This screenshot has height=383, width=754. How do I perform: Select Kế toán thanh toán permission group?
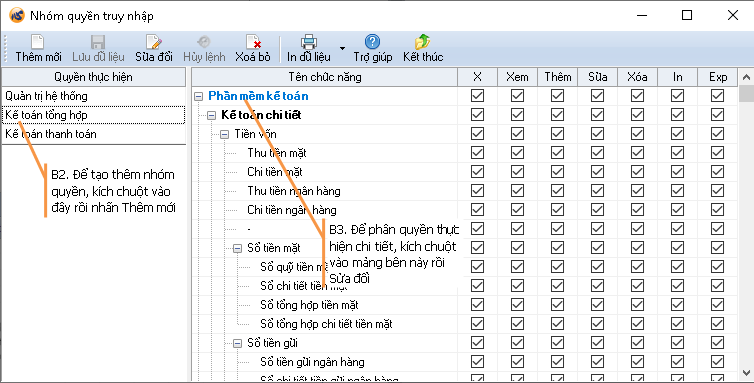click(93, 134)
